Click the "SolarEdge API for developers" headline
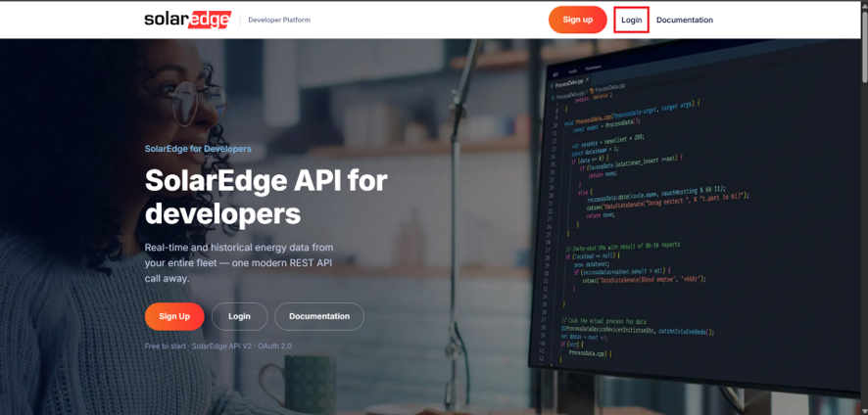The width and height of the screenshot is (868, 415). pos(265,197)
